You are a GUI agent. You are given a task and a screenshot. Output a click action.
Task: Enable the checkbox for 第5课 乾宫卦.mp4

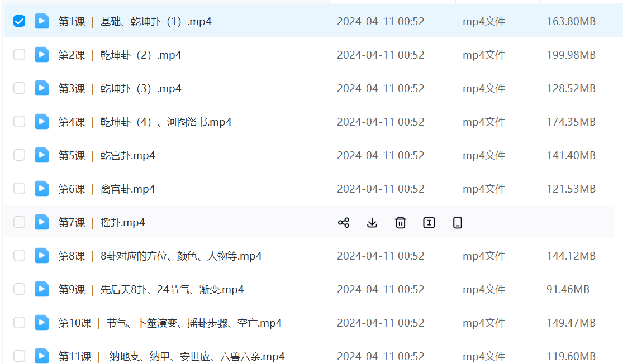20,155
